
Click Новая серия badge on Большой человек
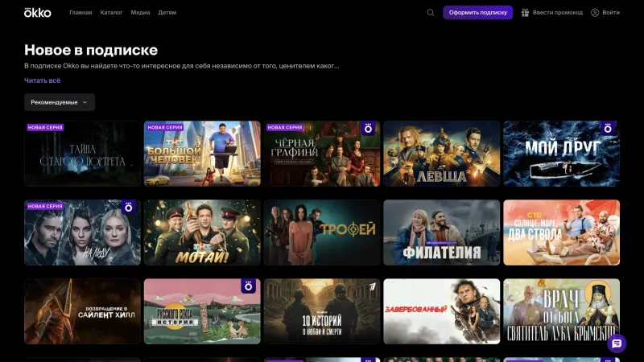(165, 128)
